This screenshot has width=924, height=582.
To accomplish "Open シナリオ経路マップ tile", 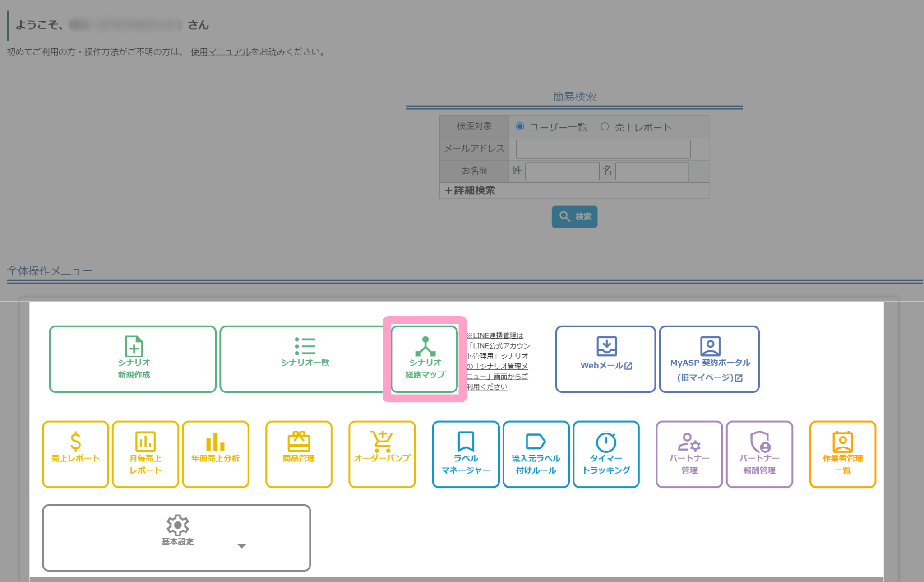I will point(425,359).
